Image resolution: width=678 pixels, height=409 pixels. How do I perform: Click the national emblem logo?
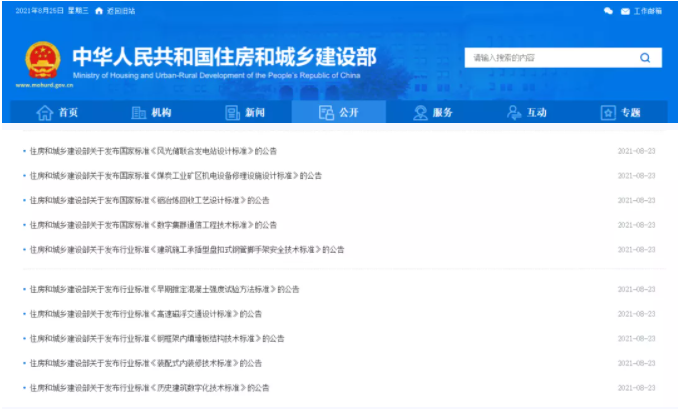click(x=43, y=60)
